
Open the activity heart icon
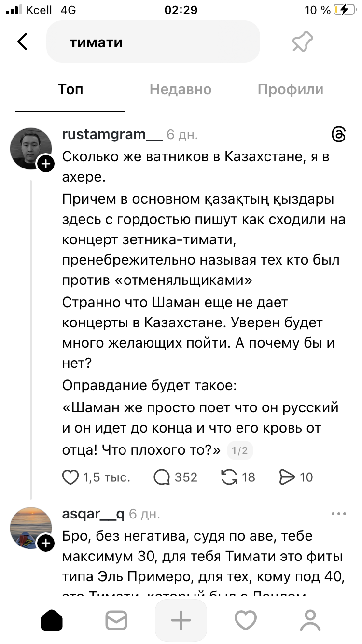click(245, 620)
